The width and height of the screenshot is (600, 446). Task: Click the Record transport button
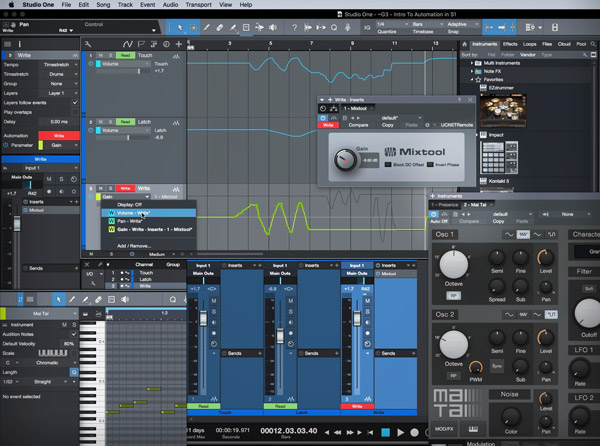414,432
